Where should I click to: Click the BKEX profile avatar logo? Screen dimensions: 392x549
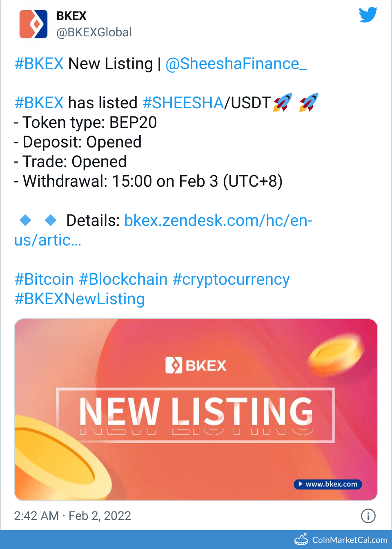point(33,25)
